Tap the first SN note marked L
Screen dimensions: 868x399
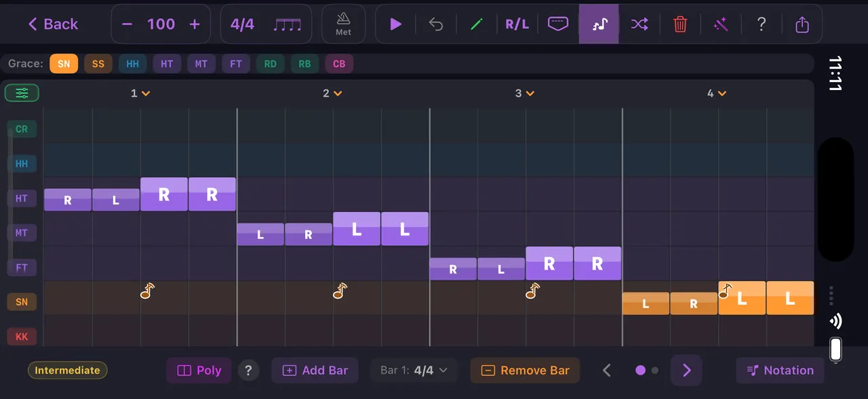[646, 303]
